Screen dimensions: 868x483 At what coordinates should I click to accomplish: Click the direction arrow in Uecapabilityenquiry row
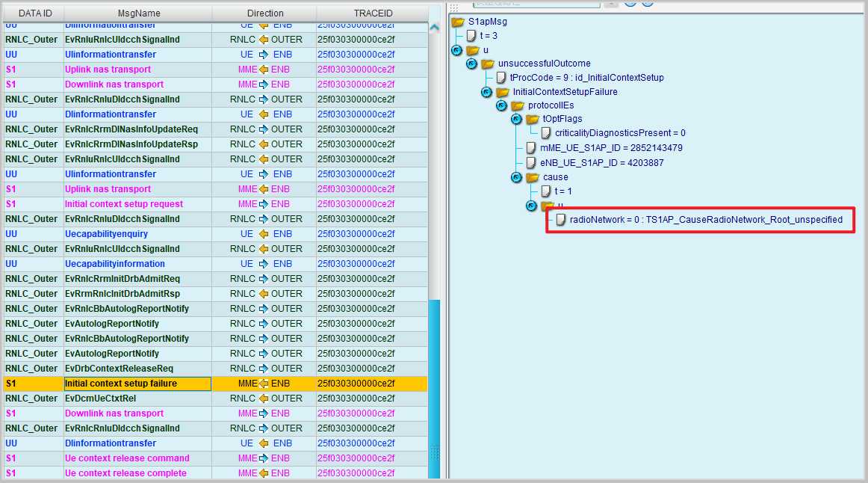pos(263,234)
